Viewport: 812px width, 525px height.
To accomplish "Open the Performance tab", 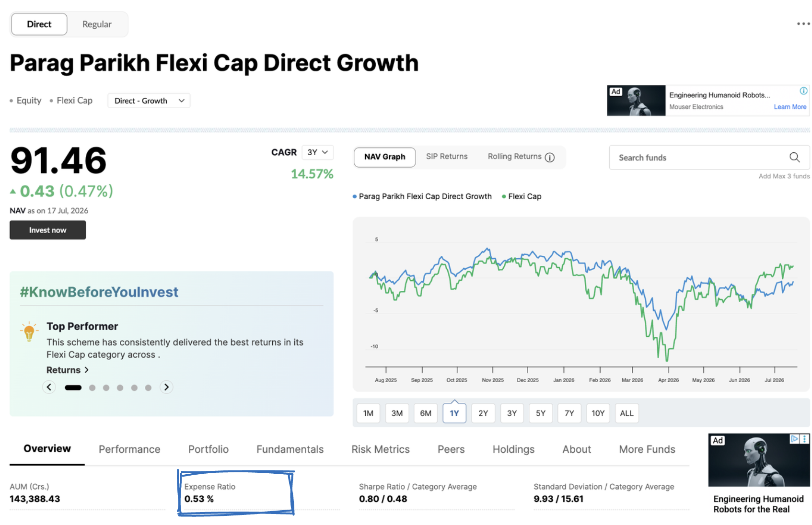I will click(x=129, y=449).
